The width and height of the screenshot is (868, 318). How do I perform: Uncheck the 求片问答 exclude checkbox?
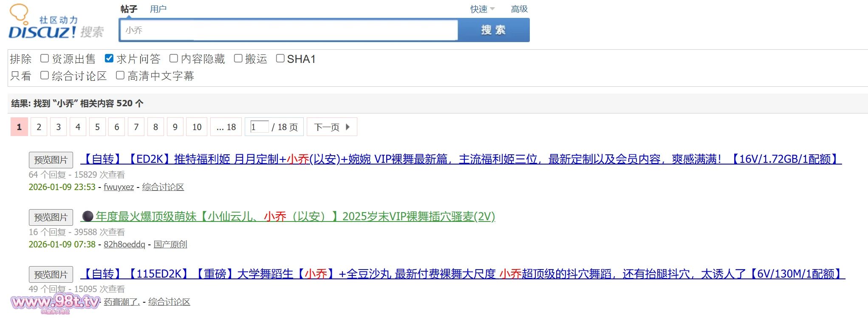tap(109, 59)
